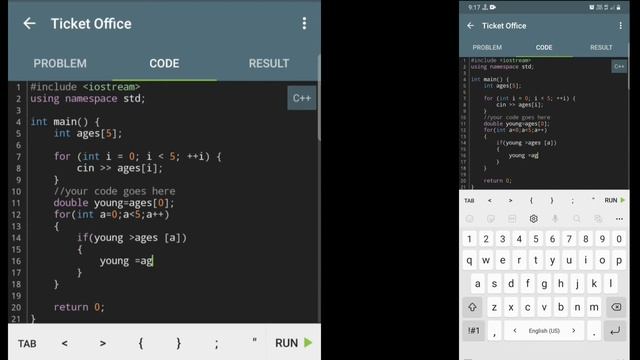Tap the backspace key on the keyboard

(616, 307)
